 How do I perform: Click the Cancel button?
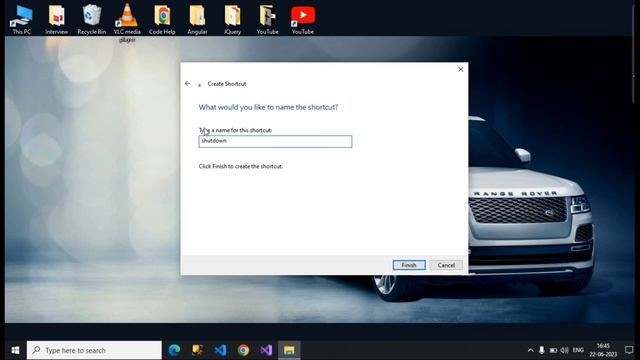point(446,265)
